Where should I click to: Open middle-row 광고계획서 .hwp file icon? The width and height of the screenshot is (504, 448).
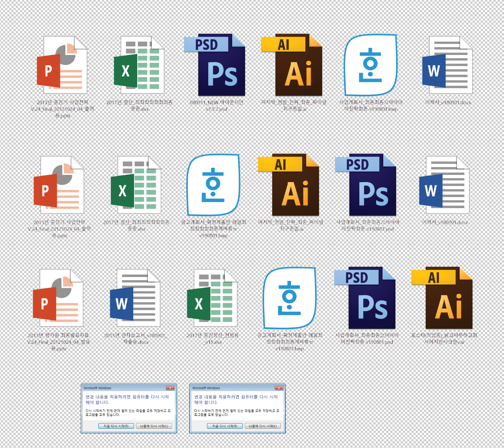point(213,185)
